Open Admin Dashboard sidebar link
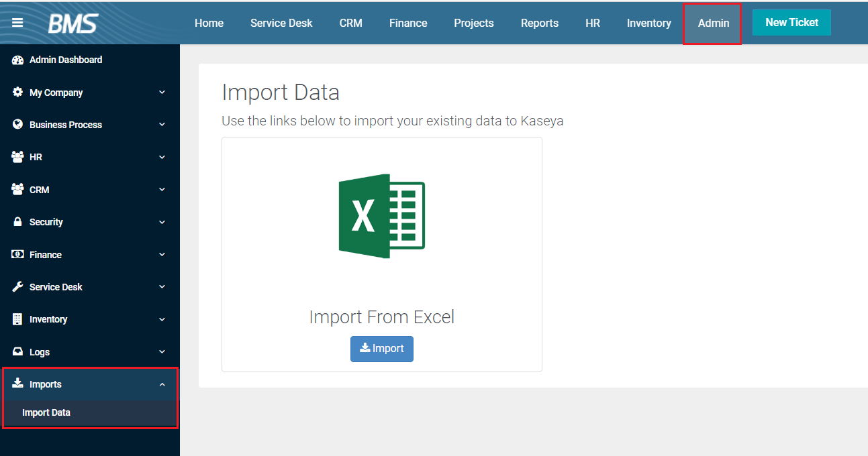Screen dimensions: 868x456 (66, 60)
